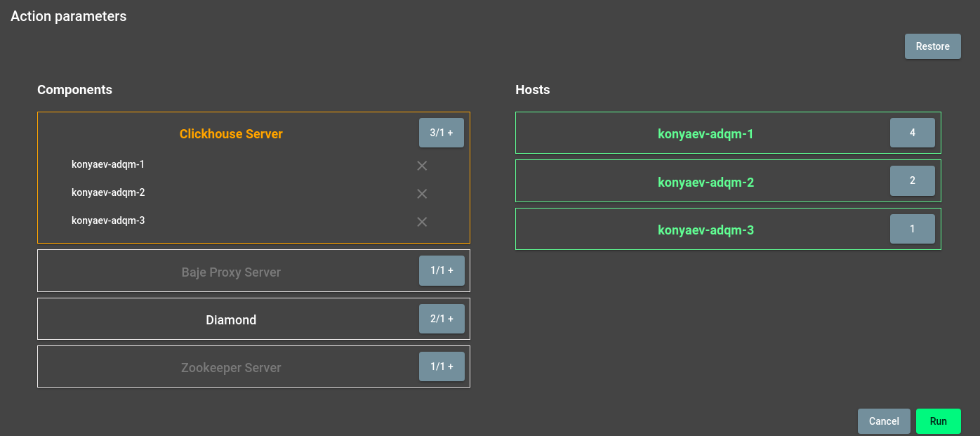Remove konyaev-adqm-1 from Clickhouse Server
The width and height of the screenshot is (980, 436).
pos(422,166)
